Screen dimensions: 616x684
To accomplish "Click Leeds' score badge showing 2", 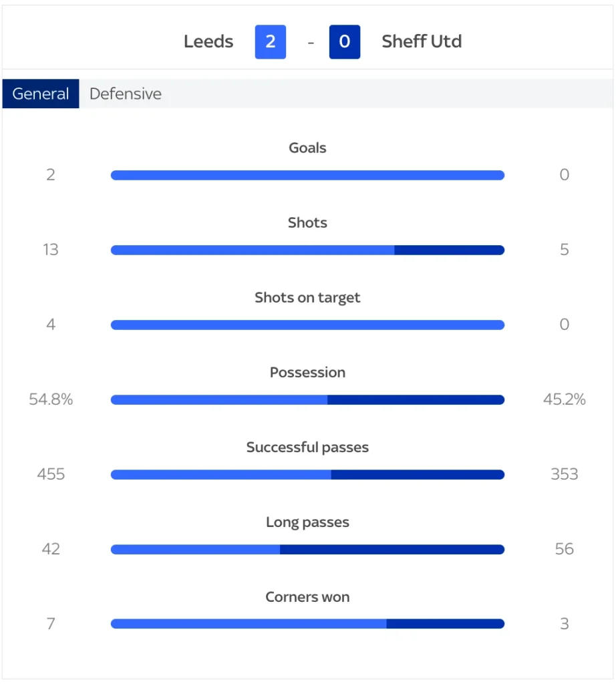I will tap(271, 41).
